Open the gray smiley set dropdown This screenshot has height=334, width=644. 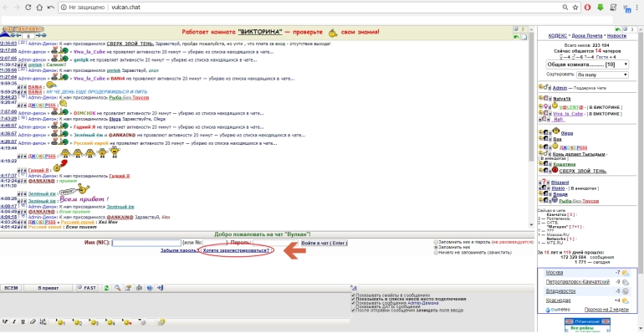(x=142, y=322)
